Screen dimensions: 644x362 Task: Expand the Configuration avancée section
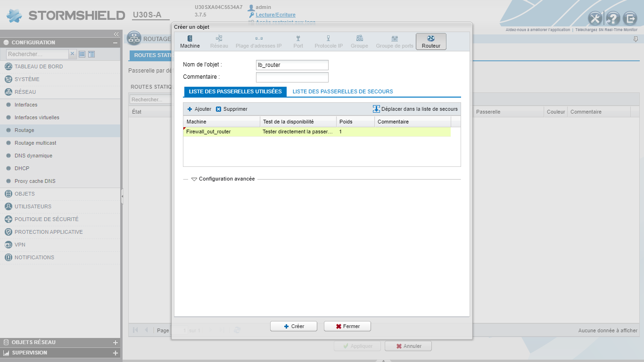(x=223, y=179)
